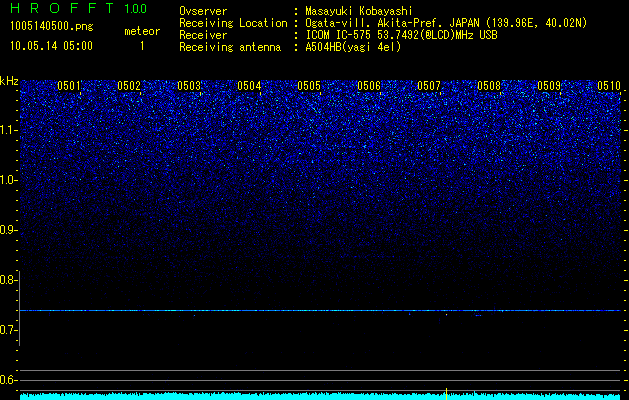Click the 0.6 kHz frequency label

9,380
